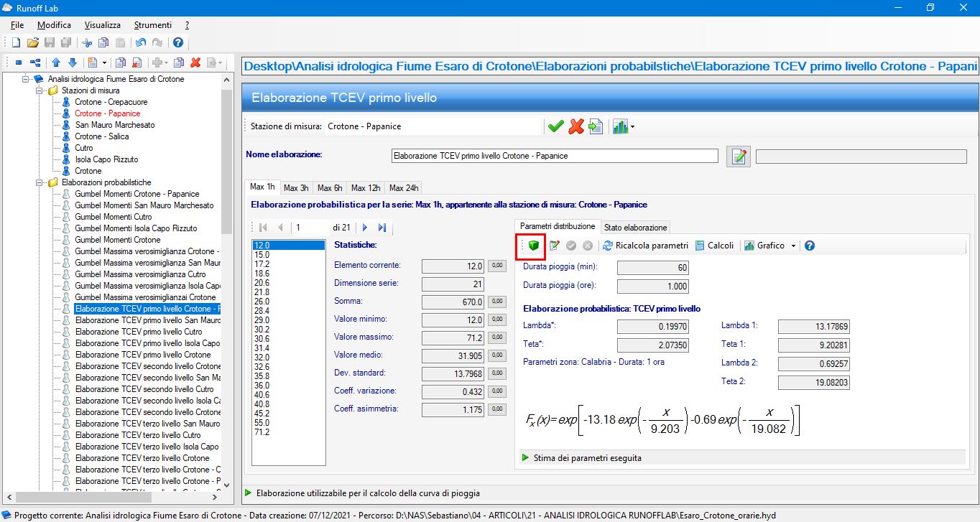Delete the tree item with the red X above the tree
This screenshot has width=980, height=522.
tap(195, 63)
